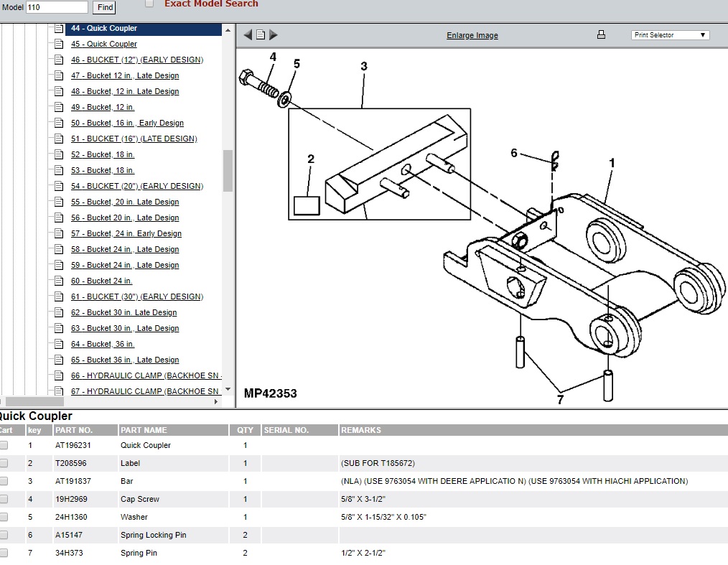728x565 pixels.
Task: Enable the Exact Model Search checkbox
Action: (x=149, y=4)
